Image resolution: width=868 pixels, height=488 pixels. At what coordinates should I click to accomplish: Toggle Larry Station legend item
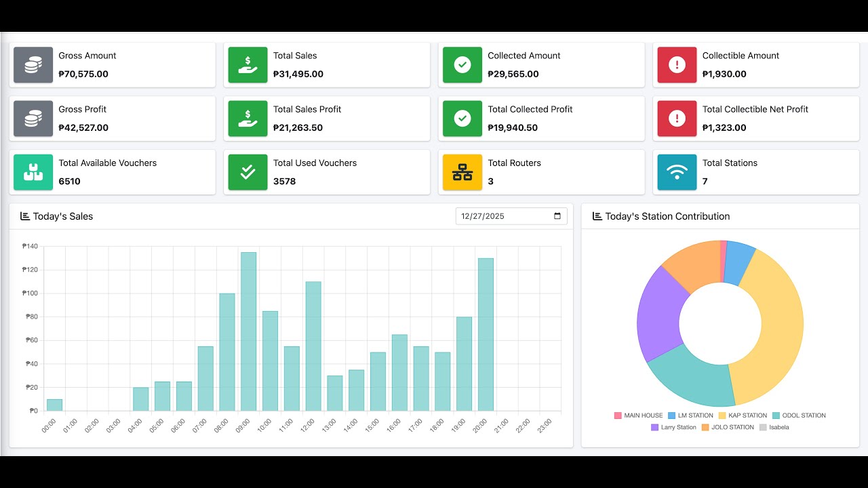click(673, 428)
